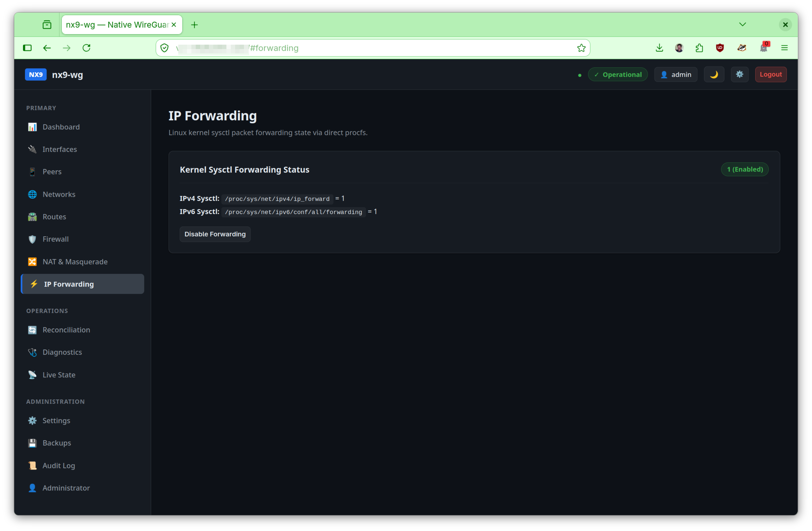Open Networks globe entry

point(82,194)
